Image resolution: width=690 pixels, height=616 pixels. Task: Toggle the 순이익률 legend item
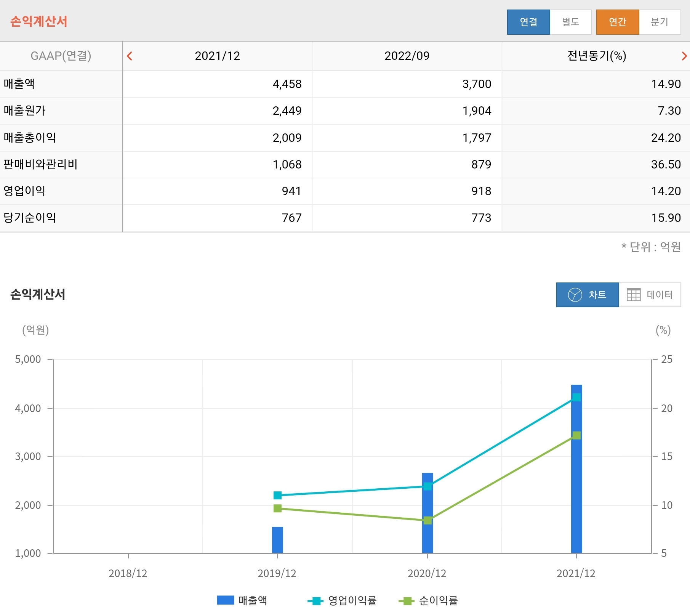click(428, 600)
